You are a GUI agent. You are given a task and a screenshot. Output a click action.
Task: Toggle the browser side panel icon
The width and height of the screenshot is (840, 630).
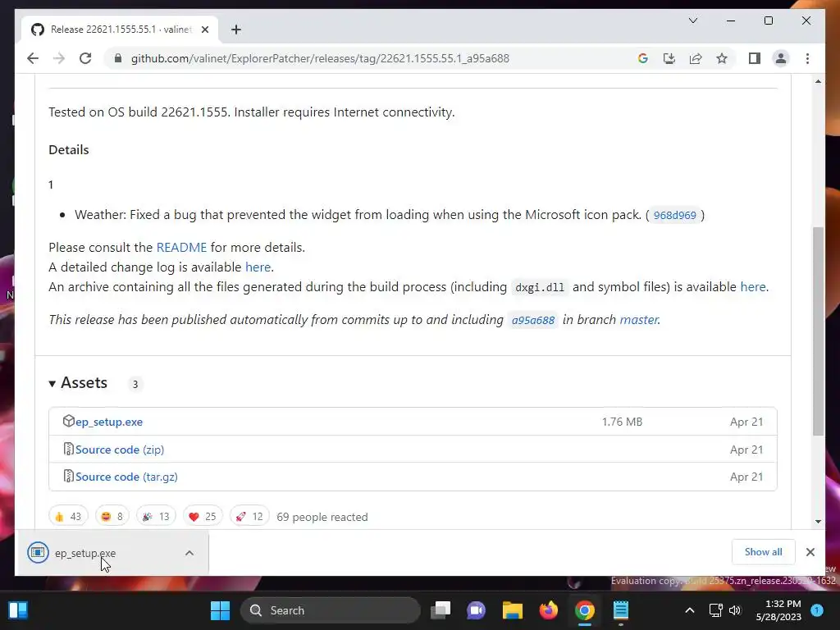pyautogui.click(x=755, y=58)
